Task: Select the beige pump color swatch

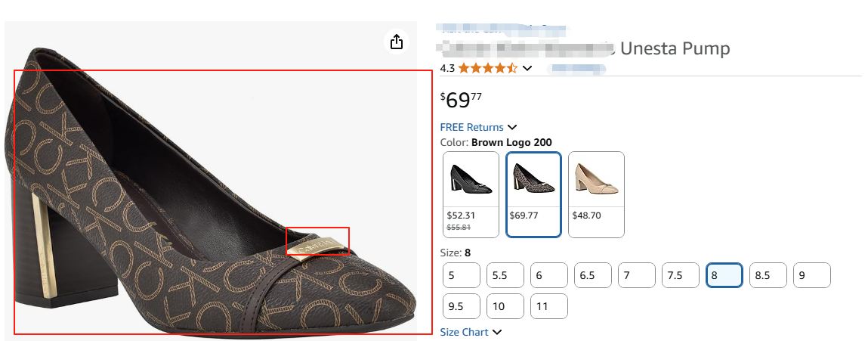Action: [596, 194]
